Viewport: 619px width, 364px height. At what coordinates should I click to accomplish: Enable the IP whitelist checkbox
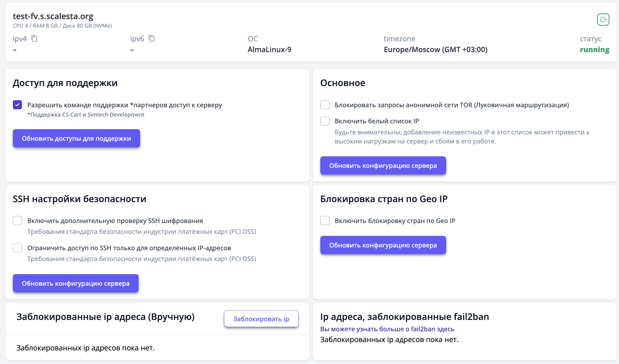click(325, 121)
